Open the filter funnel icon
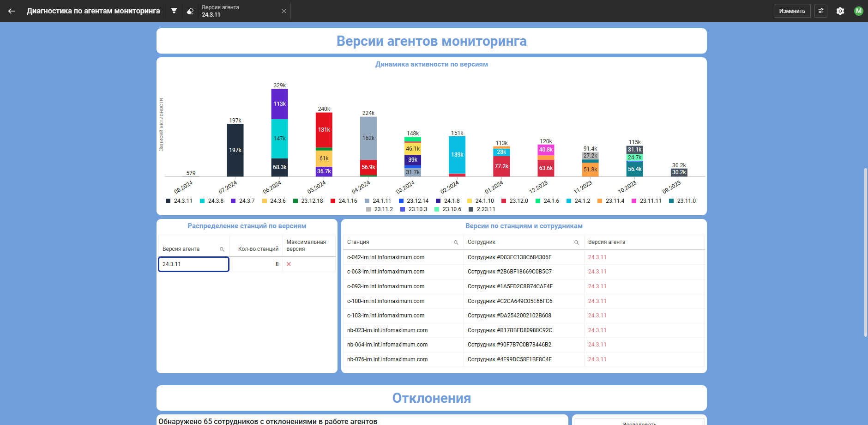868x425 pixels. (x=174, y=11)
